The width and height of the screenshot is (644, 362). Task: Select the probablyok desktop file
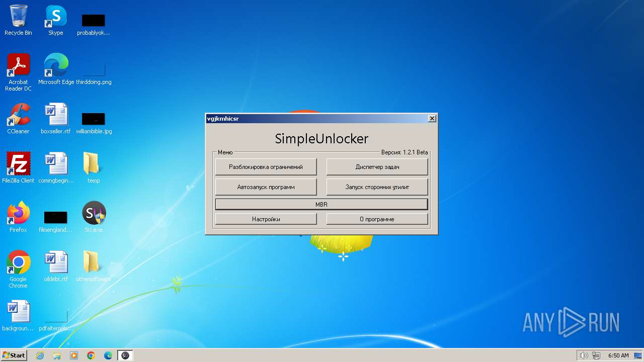tap(94, 24)
